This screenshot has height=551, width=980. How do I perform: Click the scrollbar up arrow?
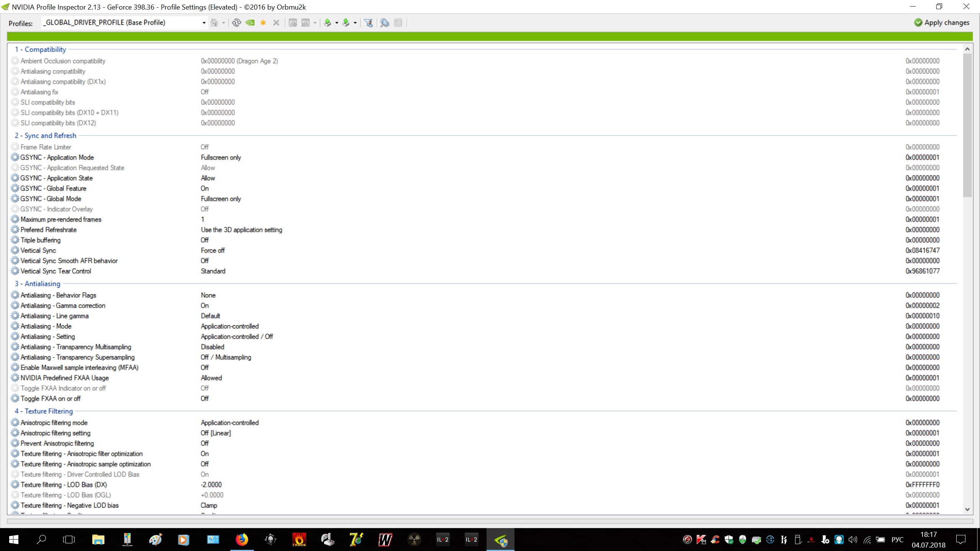(x=967, y=49)
